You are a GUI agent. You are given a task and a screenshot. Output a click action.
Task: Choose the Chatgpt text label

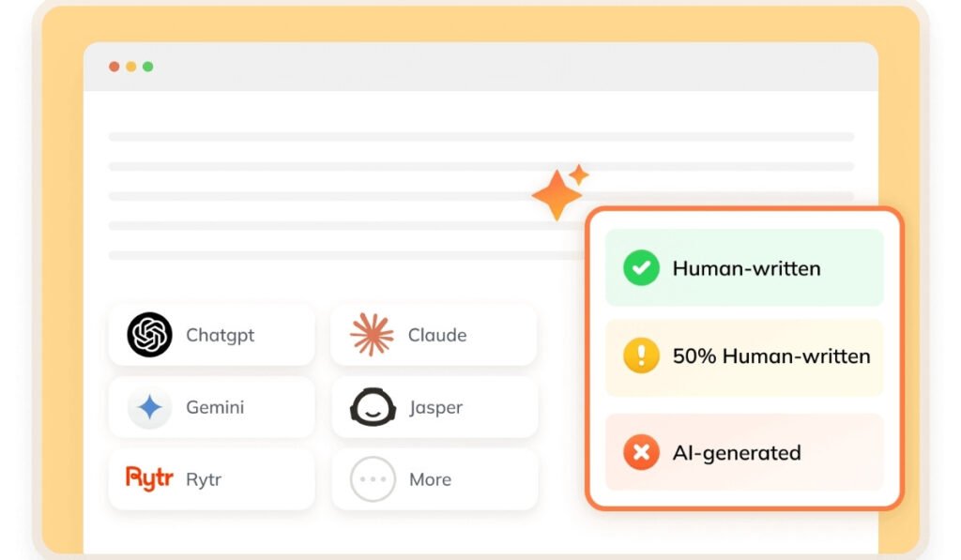[x=220, y=336]
